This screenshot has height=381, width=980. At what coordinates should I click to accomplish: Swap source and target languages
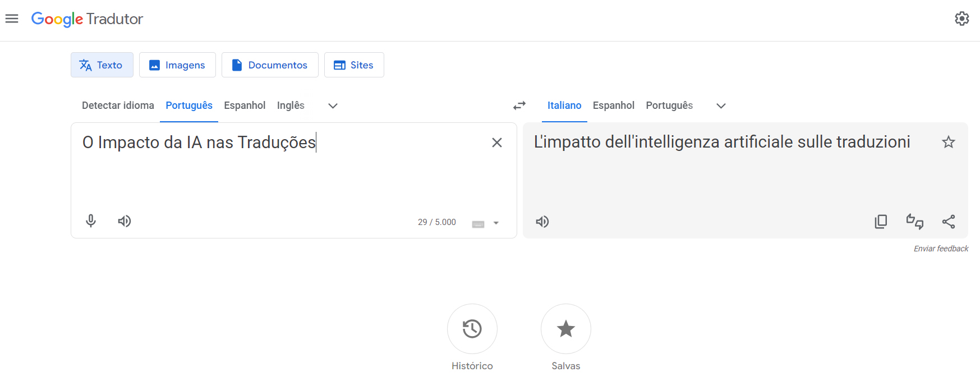[x=519, y=105]
